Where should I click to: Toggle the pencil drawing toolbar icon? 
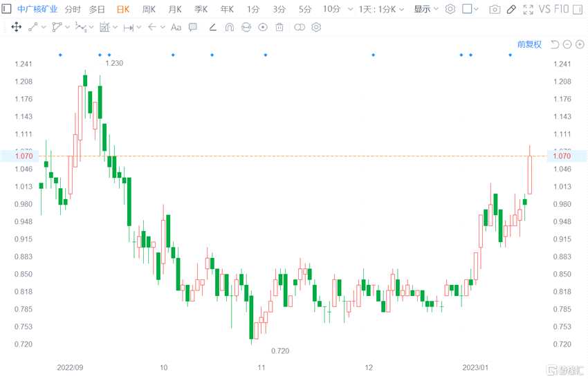coord(511,10)
